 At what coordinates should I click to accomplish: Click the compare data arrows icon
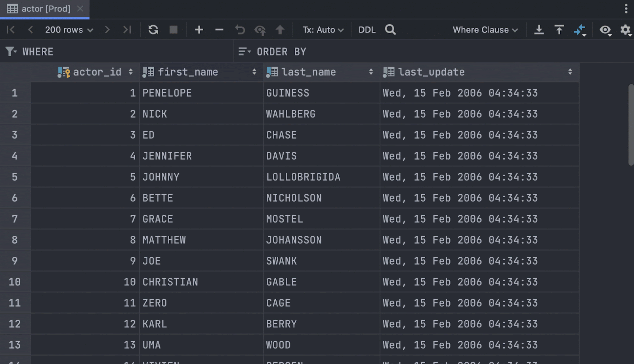[x=579, y=30]
